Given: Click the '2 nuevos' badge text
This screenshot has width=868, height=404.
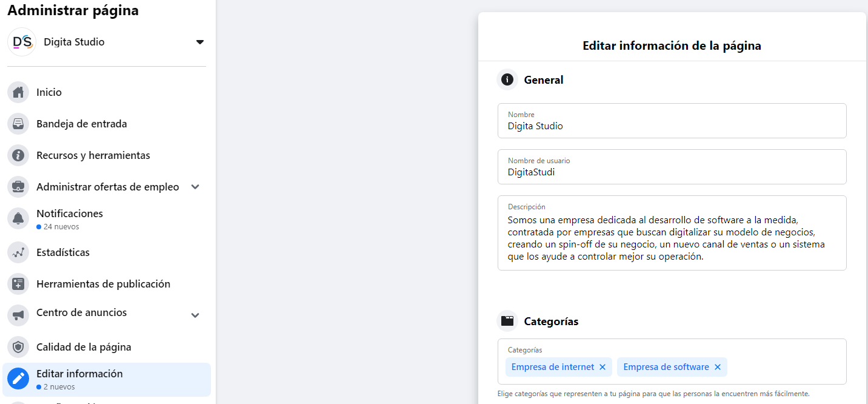Looking at the screenshot, I should pyautogui.click(x=59, y=386).
